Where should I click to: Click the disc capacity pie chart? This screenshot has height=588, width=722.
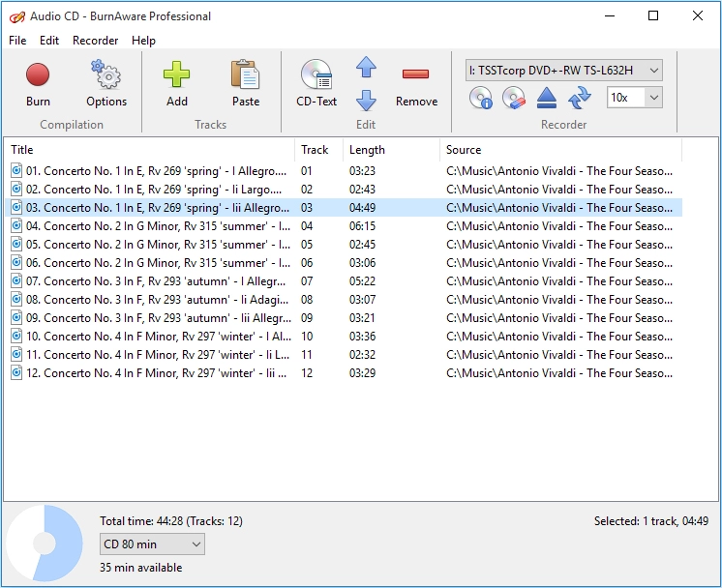(45, 544)
